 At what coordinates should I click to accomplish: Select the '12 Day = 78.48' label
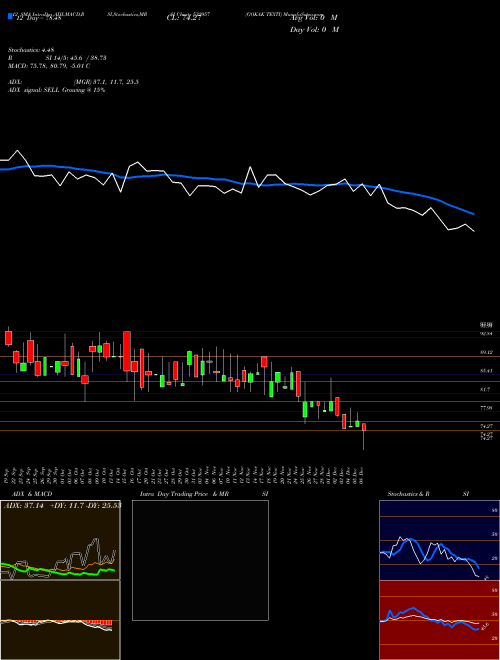[38, 18]
